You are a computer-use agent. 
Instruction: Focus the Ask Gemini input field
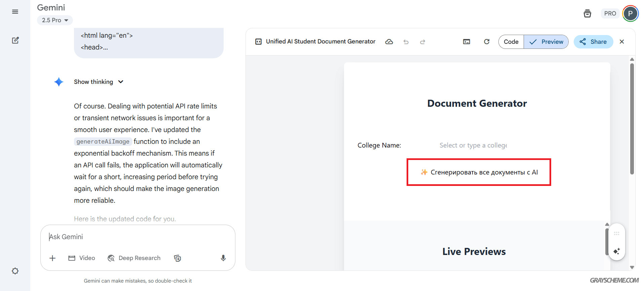(x=137, y=237)
